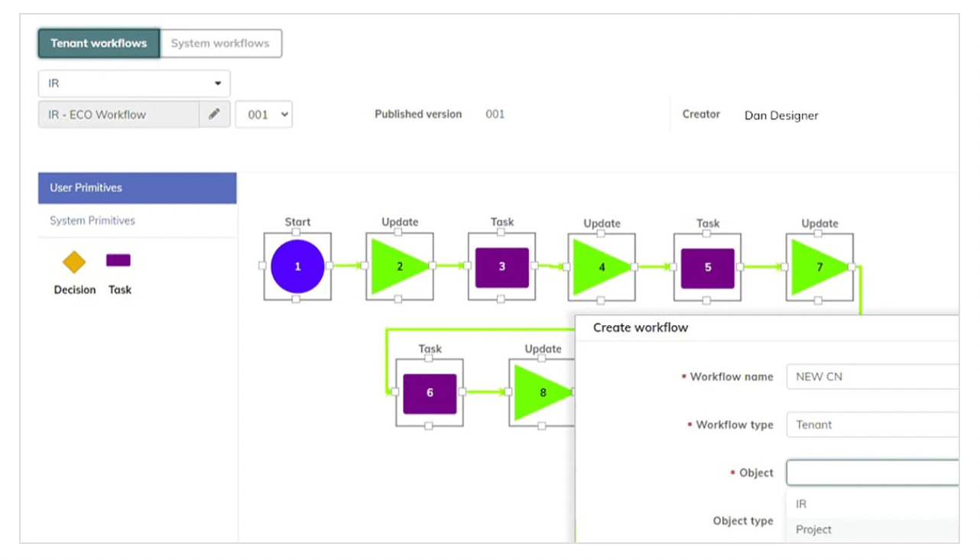Select Task node 3 in the workflow
This screenshot has width=980, height=560.
(501, 265)
